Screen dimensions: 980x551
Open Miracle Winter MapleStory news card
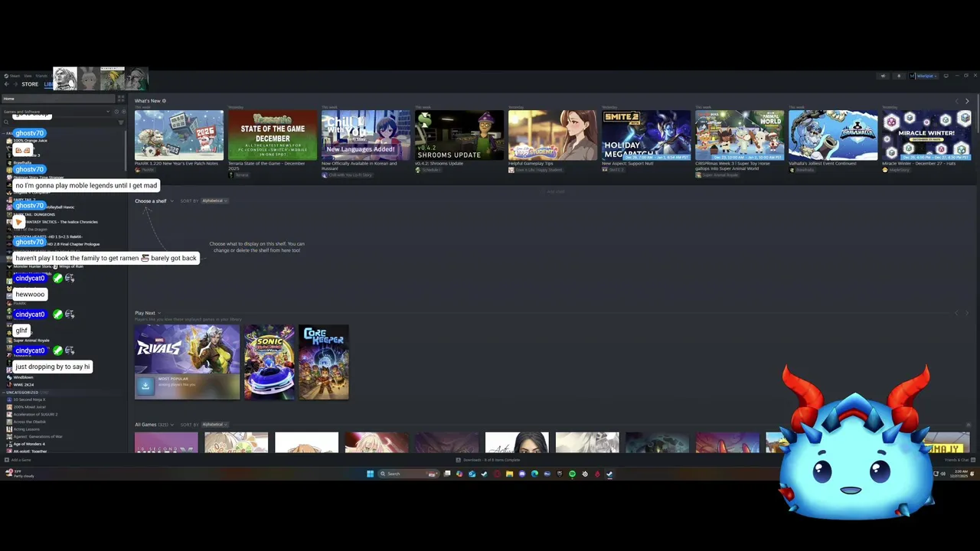click(926, 135)
